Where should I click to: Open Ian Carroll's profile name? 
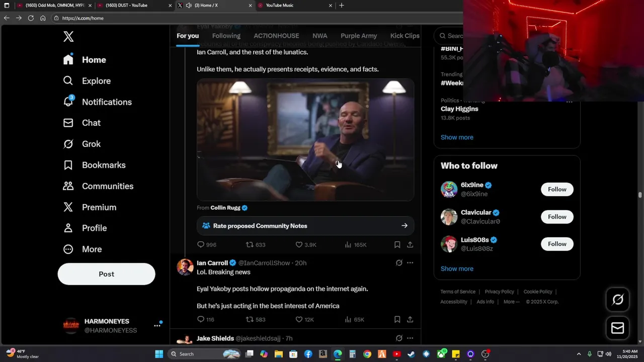click(x=212, y=263)
